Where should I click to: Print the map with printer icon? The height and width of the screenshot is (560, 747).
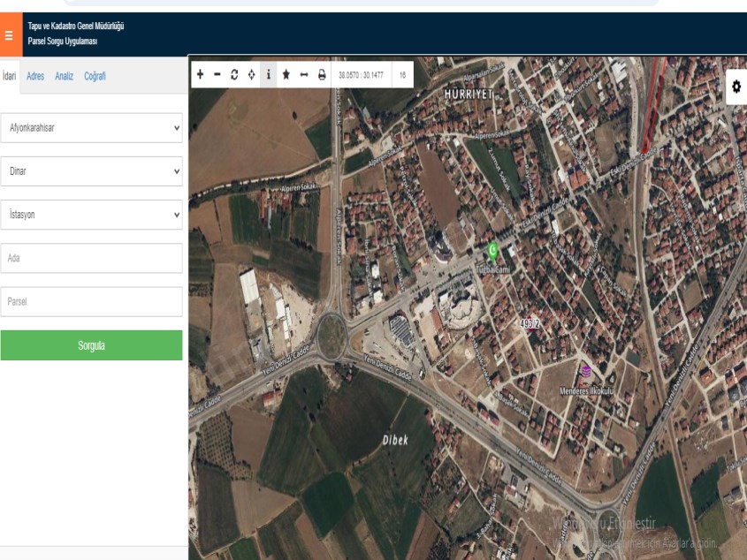tap(322, 74)
